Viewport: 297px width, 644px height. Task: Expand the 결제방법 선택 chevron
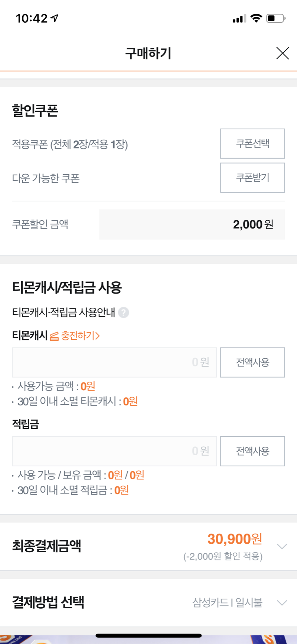(x=282, y=603)
